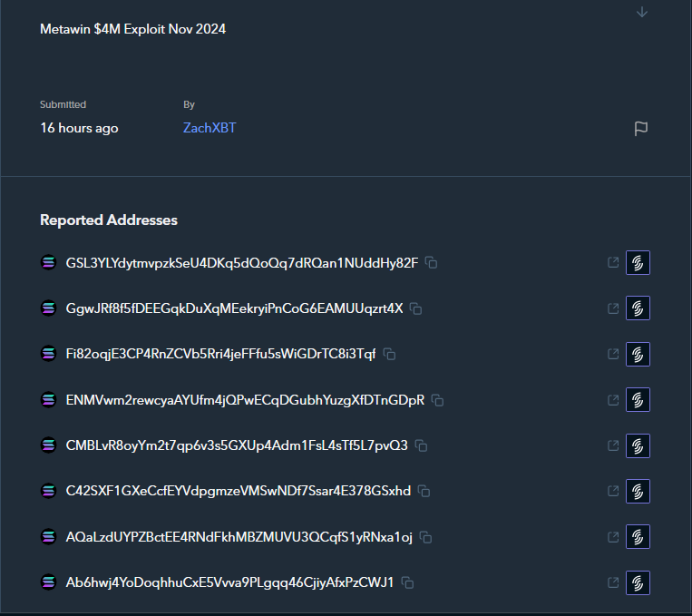Copy the GSL3YLY address to clipboard
Screen dimensions: 692x616
click(x=432, y=263)
